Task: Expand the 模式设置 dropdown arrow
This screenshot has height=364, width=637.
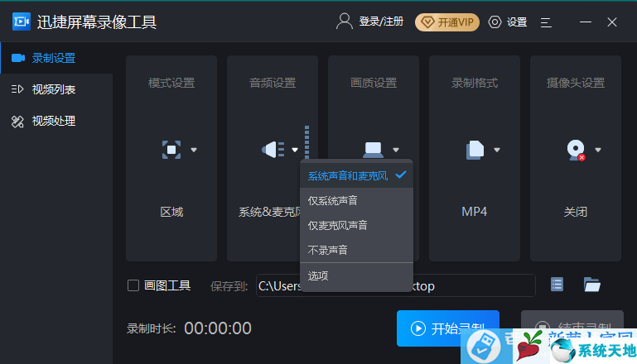Action: 194,150
